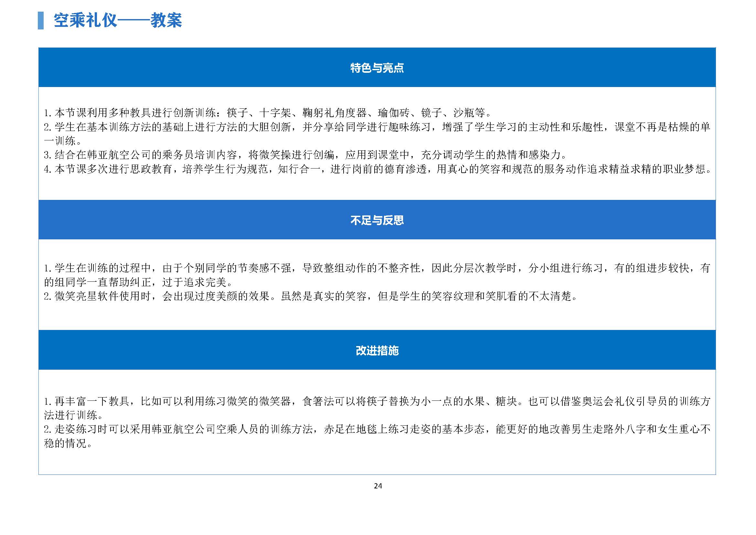
Task: Click the line starting 1.再丰富一下教具
Action: tap(377, 401)
